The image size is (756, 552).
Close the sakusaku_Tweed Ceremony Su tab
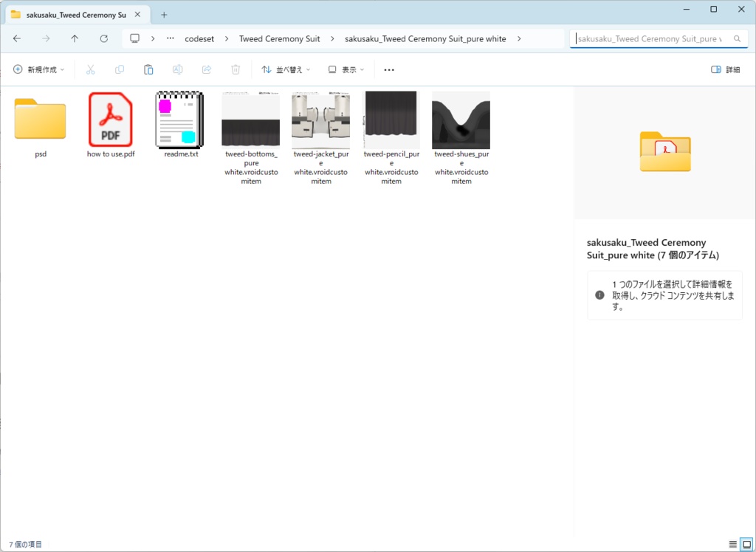point(137,15)
